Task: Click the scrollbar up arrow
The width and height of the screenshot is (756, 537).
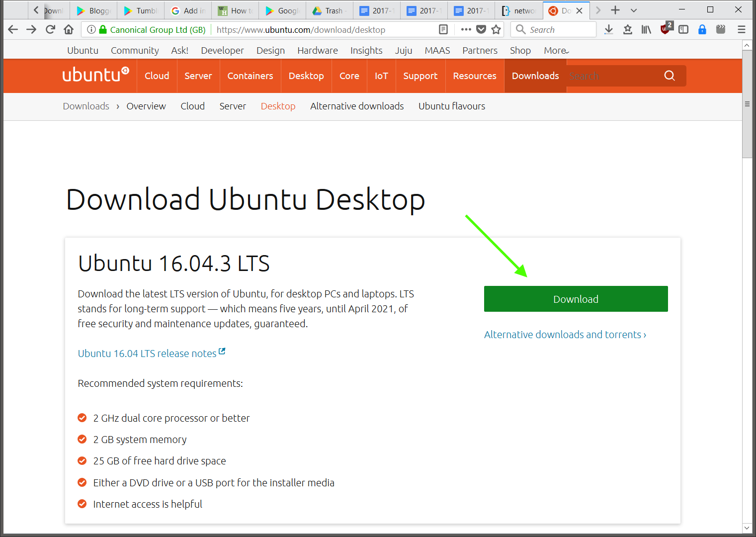Action: (747, 45)
